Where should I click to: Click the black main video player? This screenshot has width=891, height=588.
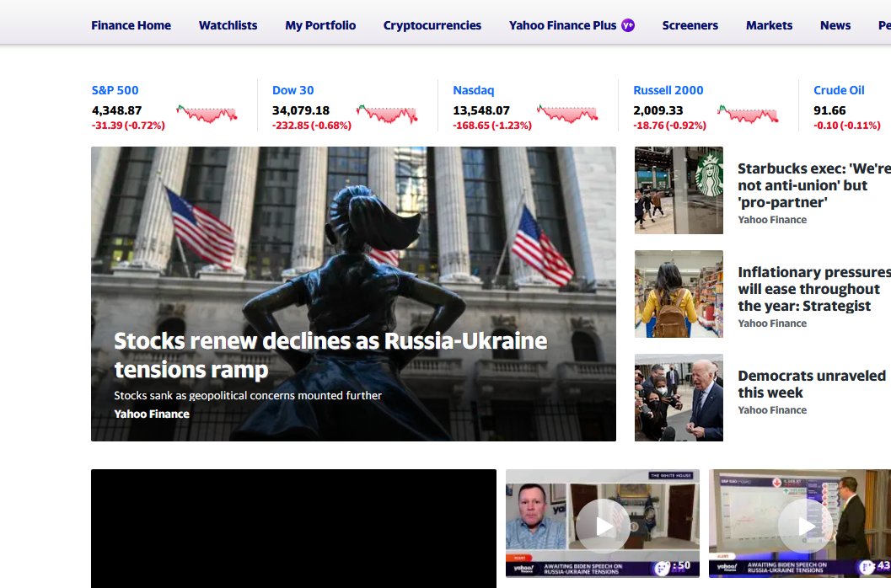click(294, 528)
